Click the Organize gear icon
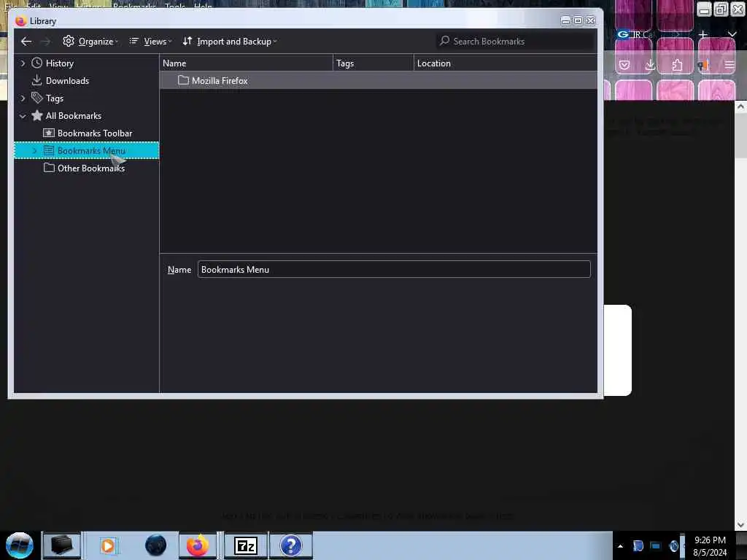This screenshot has height=560, width=747. coord(69,41)
